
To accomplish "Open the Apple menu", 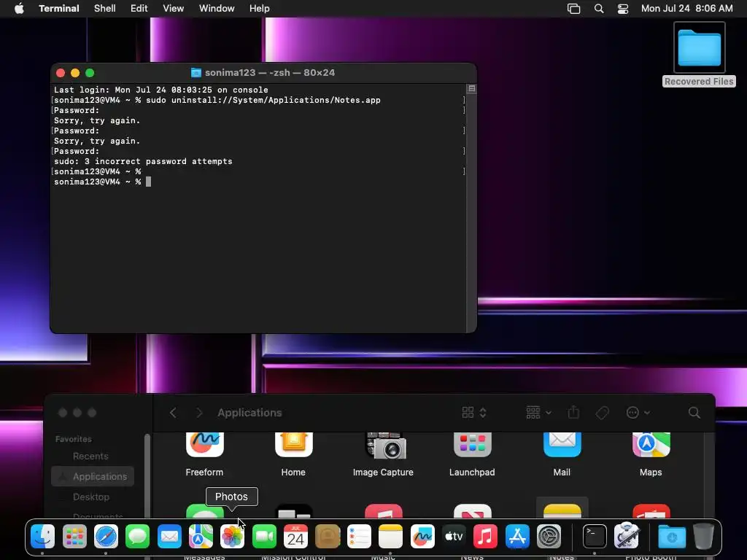I will click(19, 9).
